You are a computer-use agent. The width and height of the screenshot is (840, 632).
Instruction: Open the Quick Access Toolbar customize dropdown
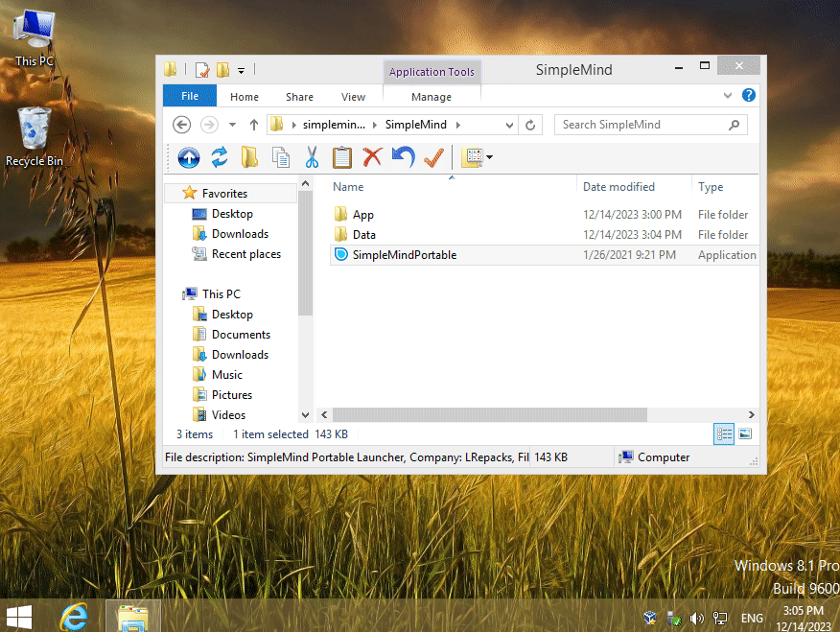241,70
